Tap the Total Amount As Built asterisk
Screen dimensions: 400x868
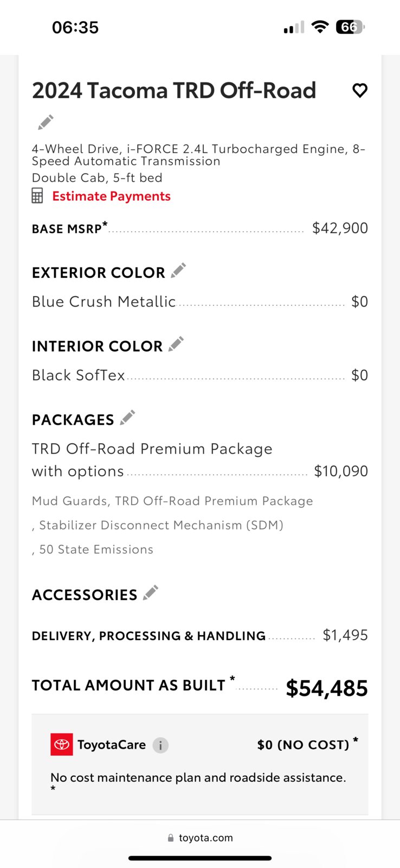click(233, 678)
